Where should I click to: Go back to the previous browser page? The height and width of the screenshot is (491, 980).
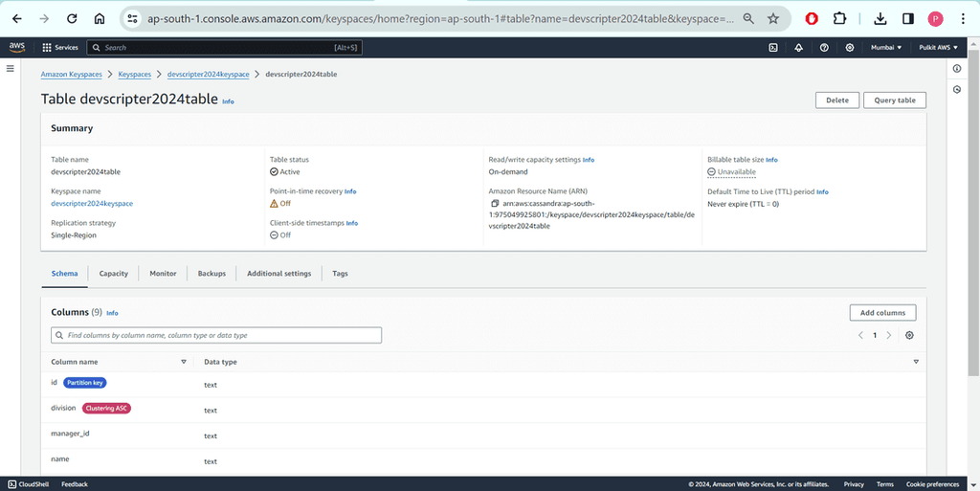tap(17, 19)
